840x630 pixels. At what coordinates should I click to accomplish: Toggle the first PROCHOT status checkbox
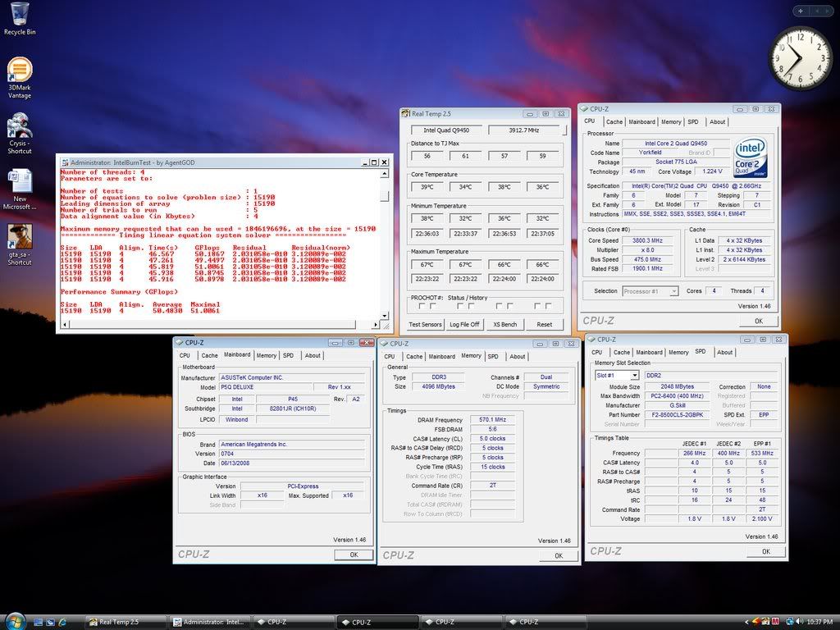(x=422, y=306)
